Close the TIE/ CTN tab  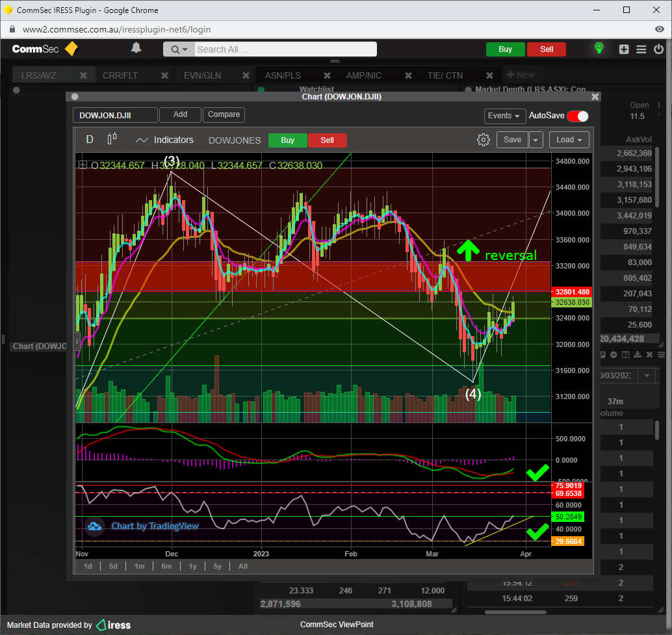[489, 75]
